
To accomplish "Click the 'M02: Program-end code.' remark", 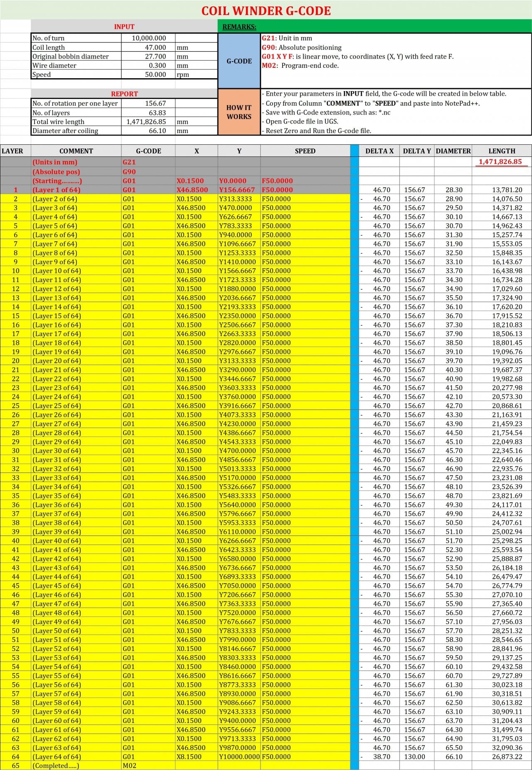I will [x=300, y=65].
